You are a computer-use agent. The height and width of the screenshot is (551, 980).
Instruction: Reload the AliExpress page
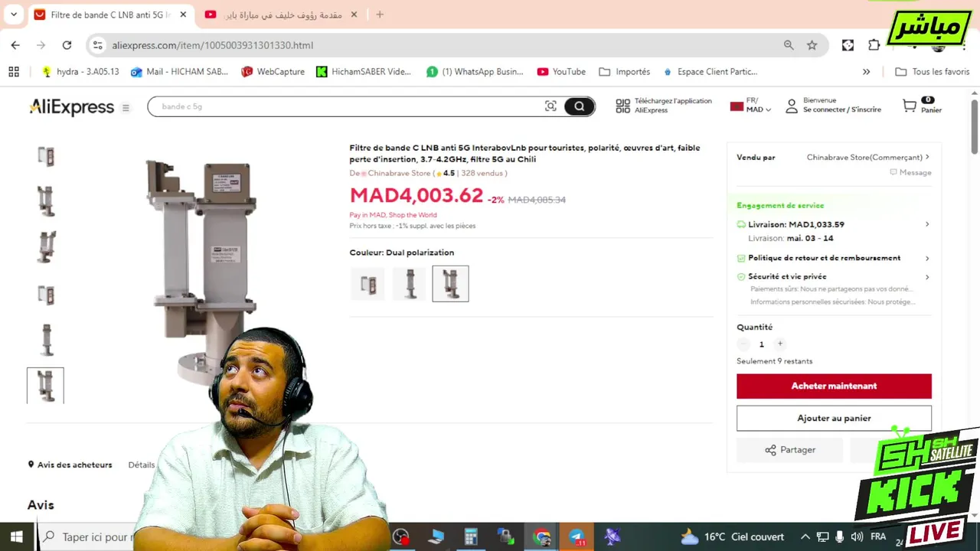click(67, 45)
